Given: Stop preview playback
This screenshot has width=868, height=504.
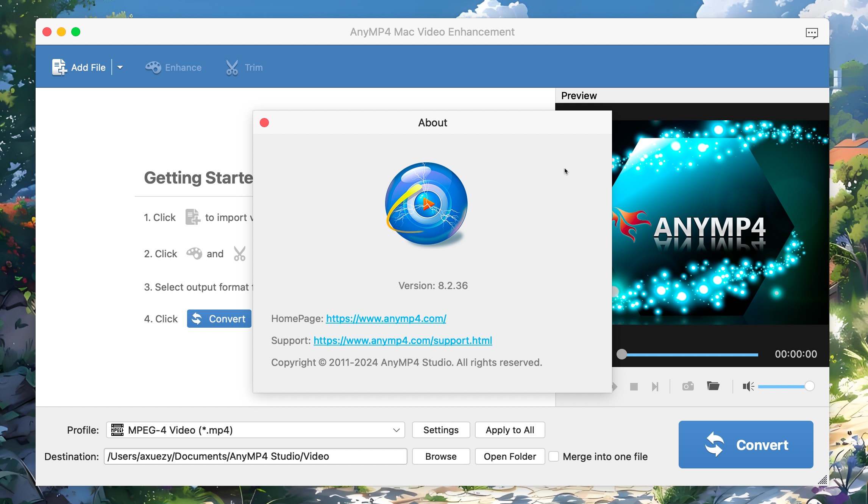Looking at the screenshot, I should 634,386.
